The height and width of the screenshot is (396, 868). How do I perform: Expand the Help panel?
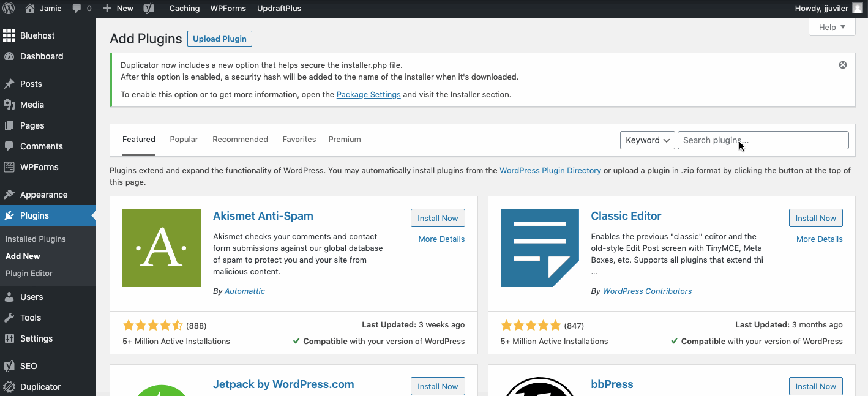(831, 27)
